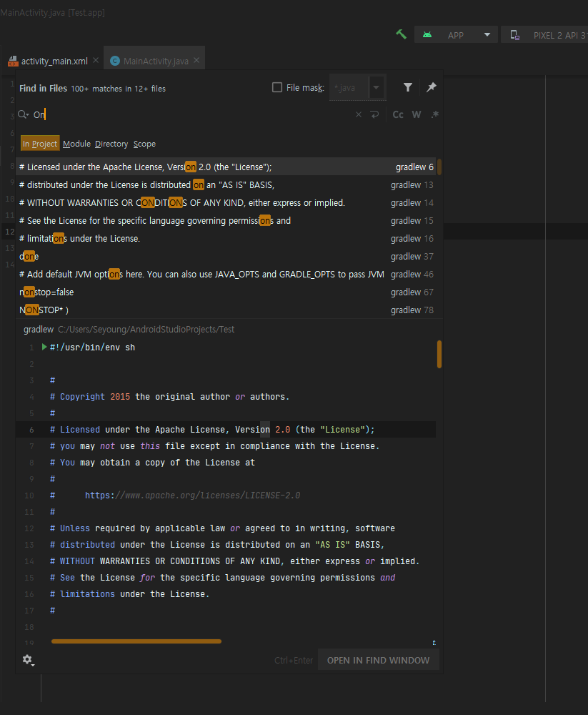Viewport: 588px width, 715px height.
Task: Click preview line 7 'you may not use this file'
Action: coord(214,446)
